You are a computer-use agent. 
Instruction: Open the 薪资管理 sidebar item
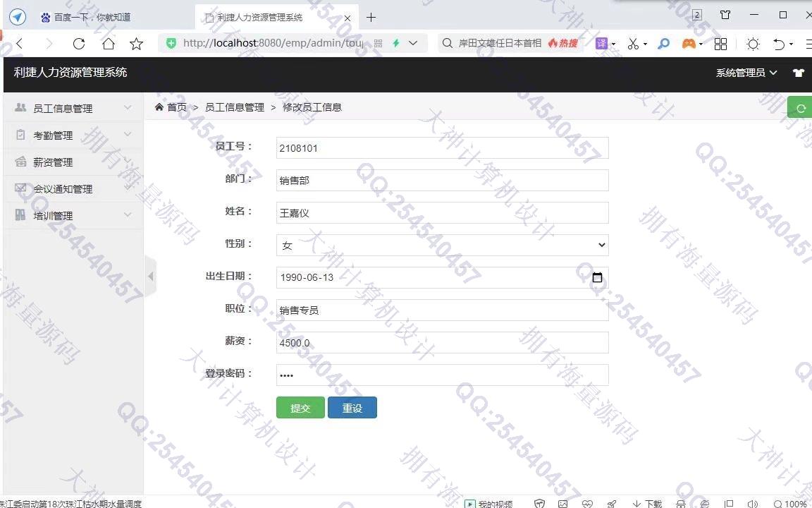coord(73,162)
